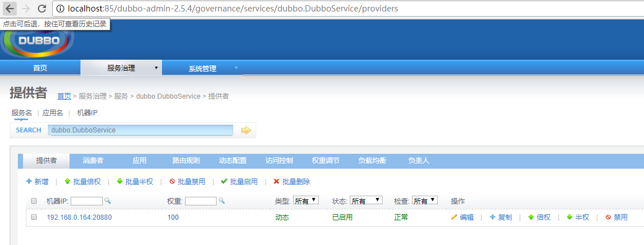Reload the page with refresh icon
This screenshot has width=644, height=245.
coord(41,8)
